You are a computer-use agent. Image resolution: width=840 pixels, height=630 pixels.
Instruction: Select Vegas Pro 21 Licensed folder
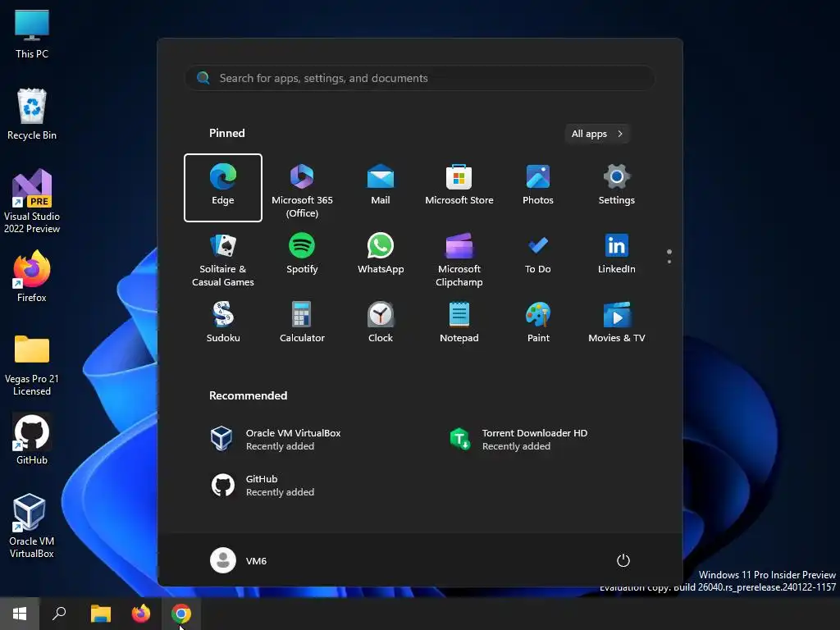click(x=32, y=365)
